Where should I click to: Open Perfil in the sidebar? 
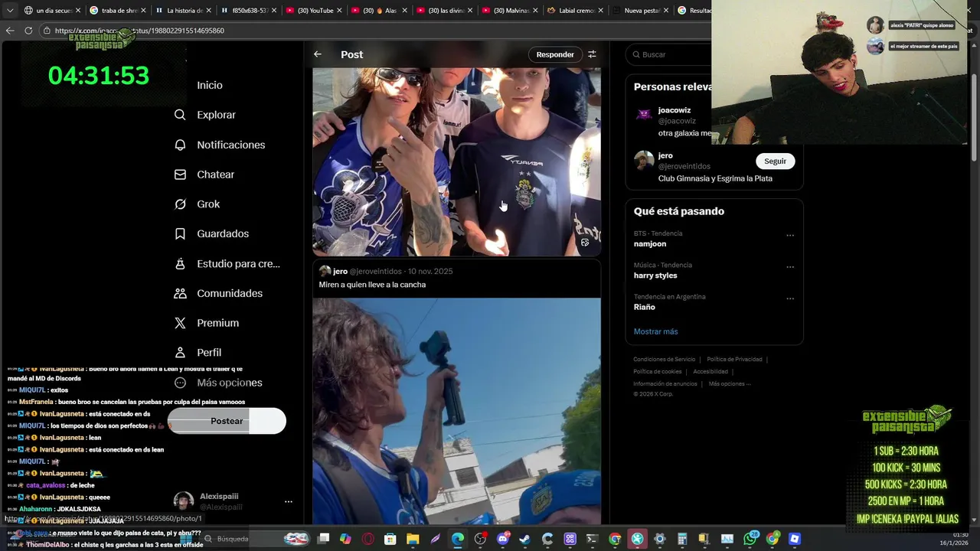pyautogui.click(x=198, y=353)
